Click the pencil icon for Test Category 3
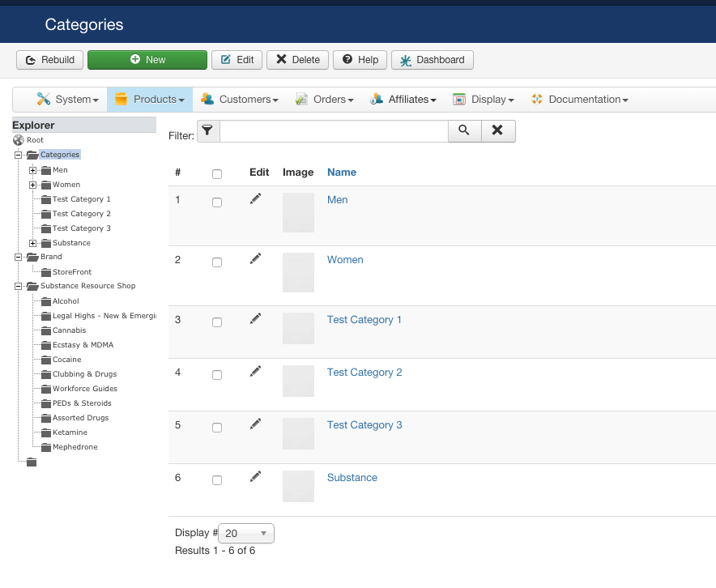This screenshot has width=716, height=588. [x=256, y=424]
